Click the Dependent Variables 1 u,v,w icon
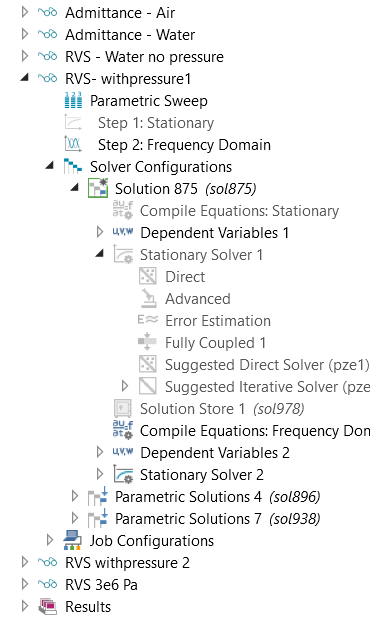Viewport: 370px width, 620px height. pos(123,232)
